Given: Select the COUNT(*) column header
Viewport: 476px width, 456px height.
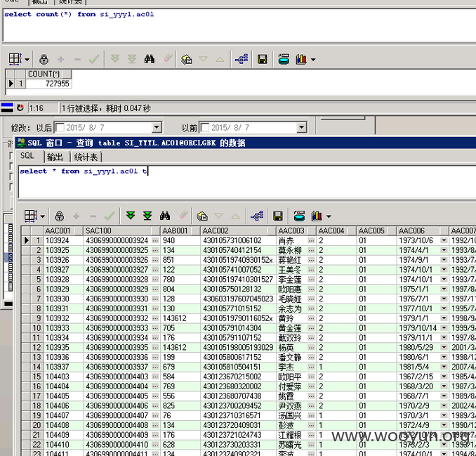Looking at the screenshot, I should click(48, 74).
